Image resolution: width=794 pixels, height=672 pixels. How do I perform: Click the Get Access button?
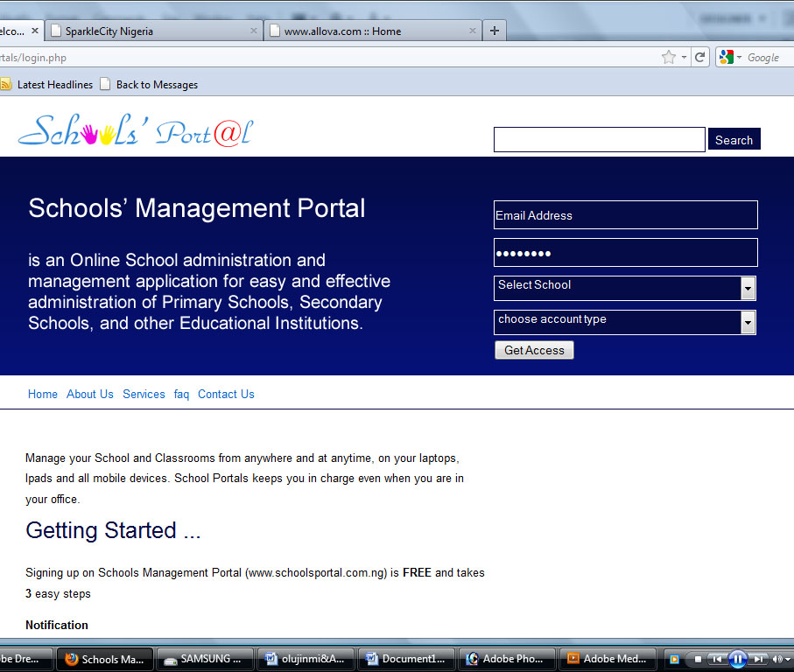[x=534, y=350]
